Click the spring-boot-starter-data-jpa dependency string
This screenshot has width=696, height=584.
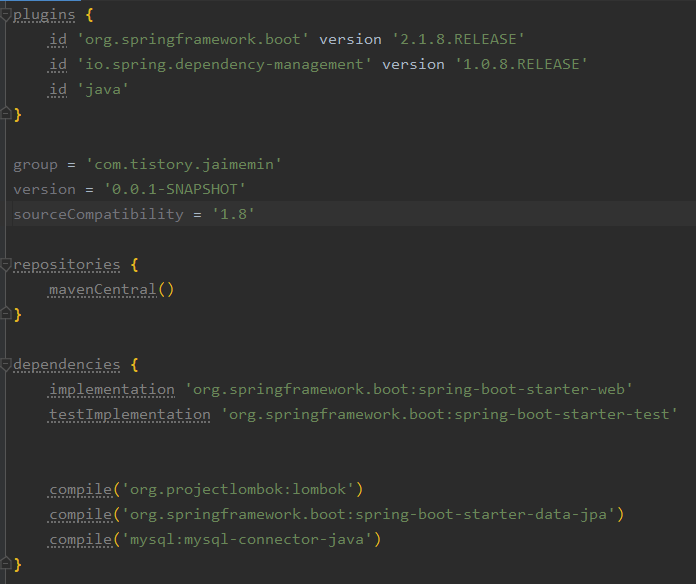pyautogui.click(x=368, y=514)
